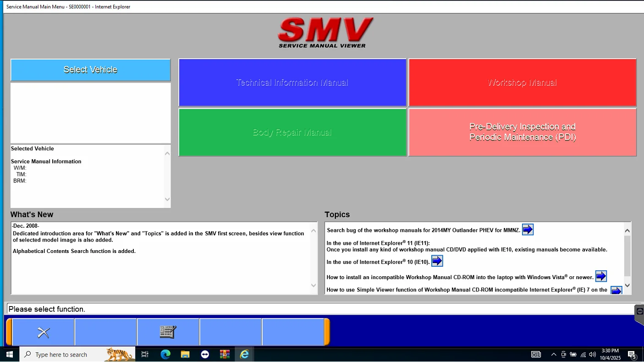
Task: Open arrow for incompatible Workshop Manual CD-ROM install topic
Action: [601, 276]
